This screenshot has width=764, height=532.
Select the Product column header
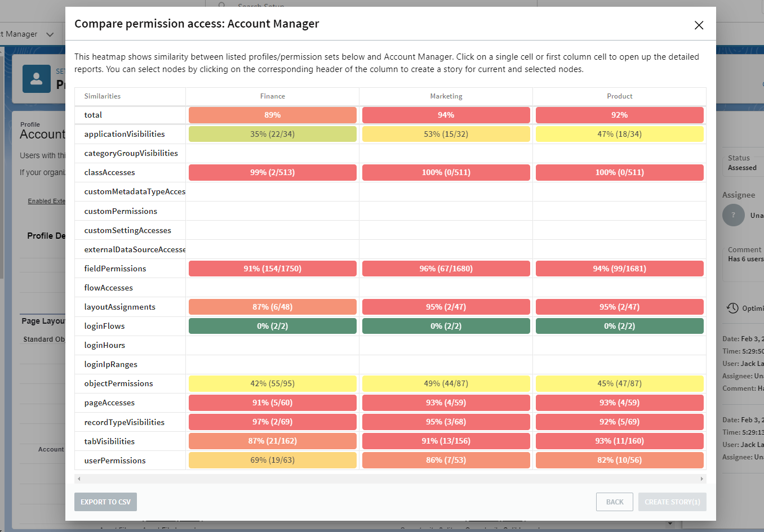click(620, 96)
